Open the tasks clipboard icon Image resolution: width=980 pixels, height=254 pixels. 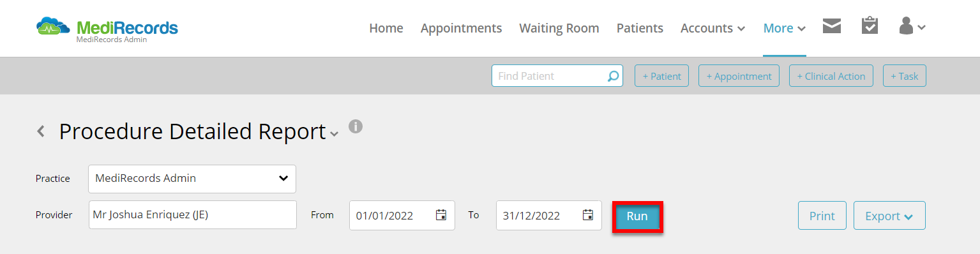870,26
